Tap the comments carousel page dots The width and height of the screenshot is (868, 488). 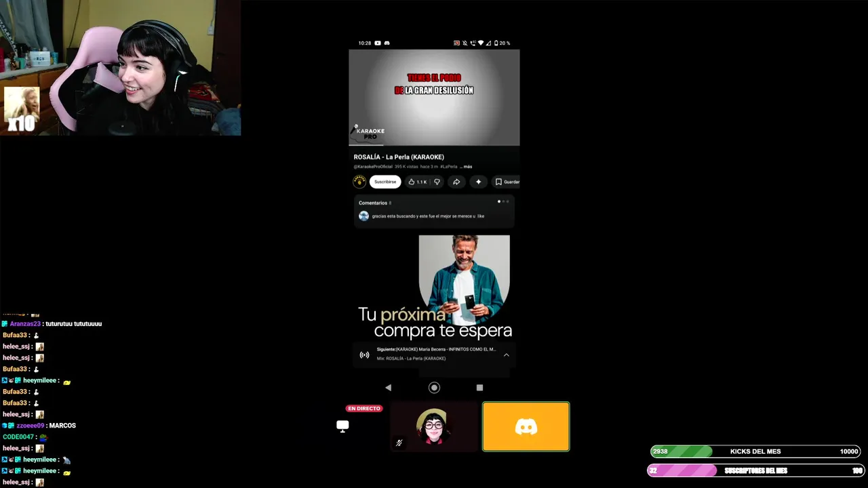tap(503, 201)
